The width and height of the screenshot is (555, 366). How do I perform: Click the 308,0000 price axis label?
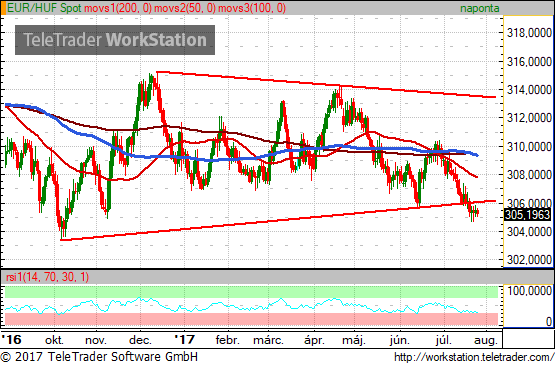[529, 175]
